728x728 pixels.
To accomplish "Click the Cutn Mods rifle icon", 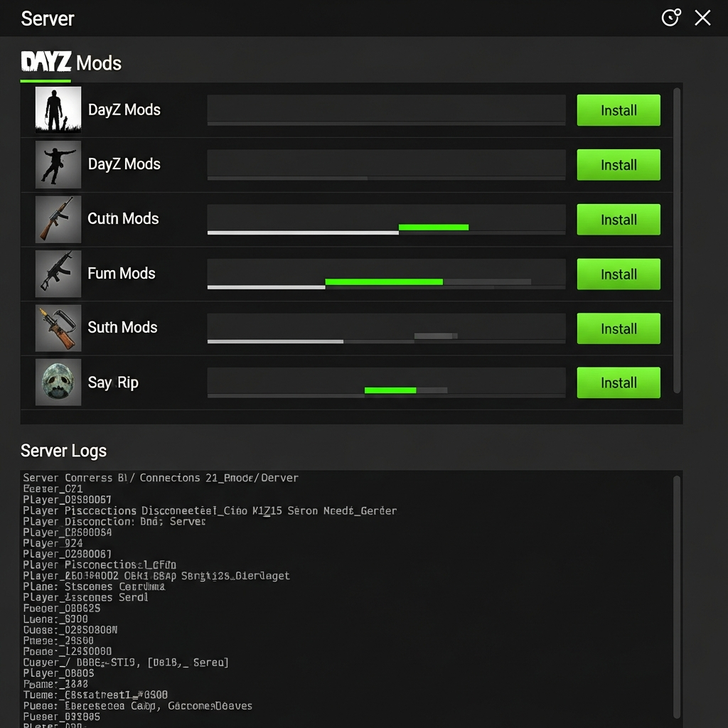I will coord(58,219).
